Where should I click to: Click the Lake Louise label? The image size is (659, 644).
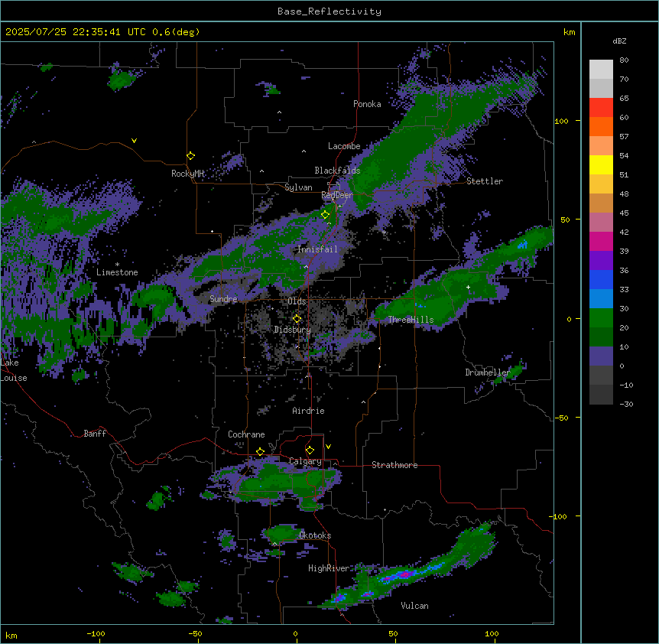tap(12, 370)
